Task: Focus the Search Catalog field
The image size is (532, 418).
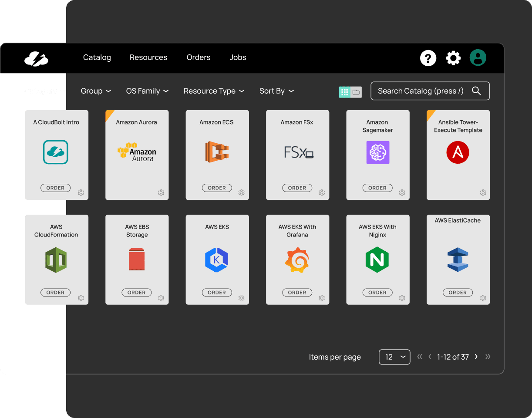Action: (430, 91)
